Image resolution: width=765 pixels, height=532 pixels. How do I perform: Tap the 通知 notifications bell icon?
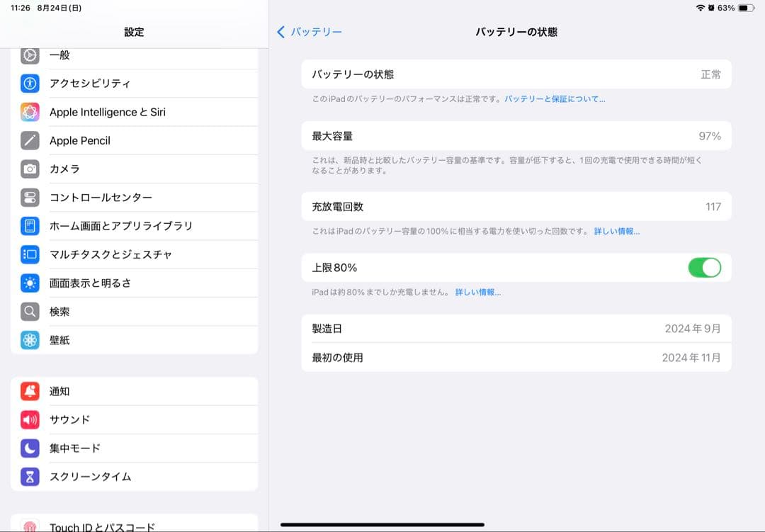pos(29,391)
